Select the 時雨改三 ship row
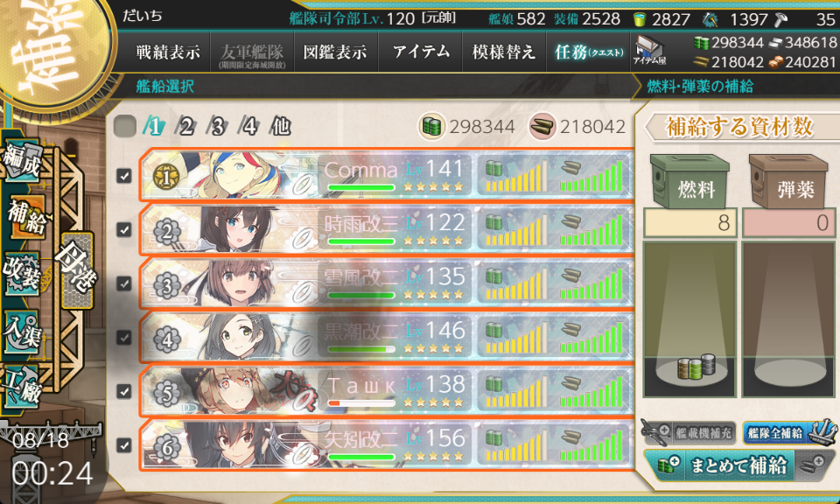Screen dimensions: 840x504 tap(387, 229)
